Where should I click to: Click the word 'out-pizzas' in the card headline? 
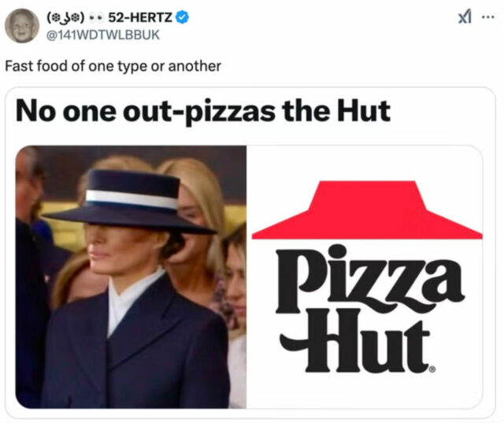[199, 111]
